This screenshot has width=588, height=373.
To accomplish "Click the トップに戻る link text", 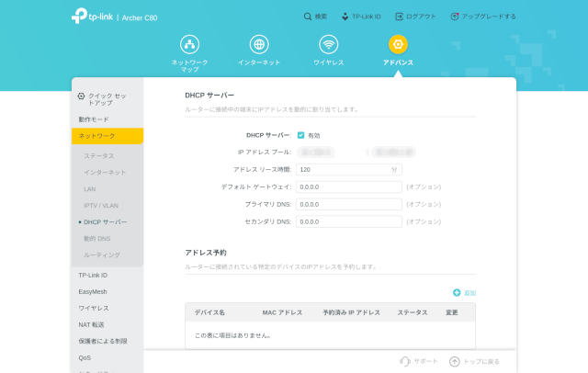I will click(x=481, y=362).
